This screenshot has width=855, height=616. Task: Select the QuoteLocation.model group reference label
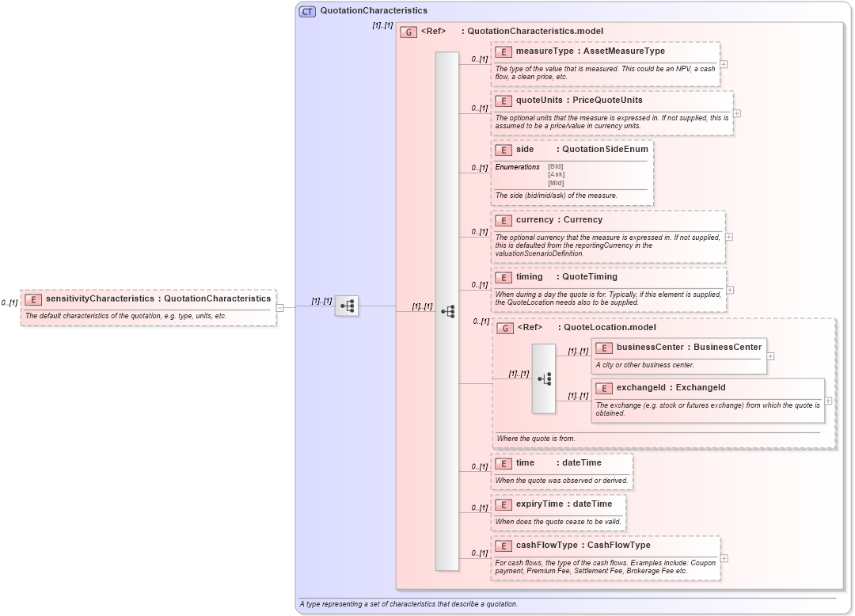[610, 328]
